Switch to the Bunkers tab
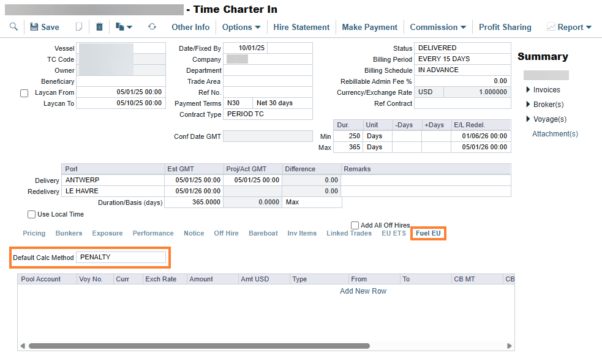 (x=69, y=233)
